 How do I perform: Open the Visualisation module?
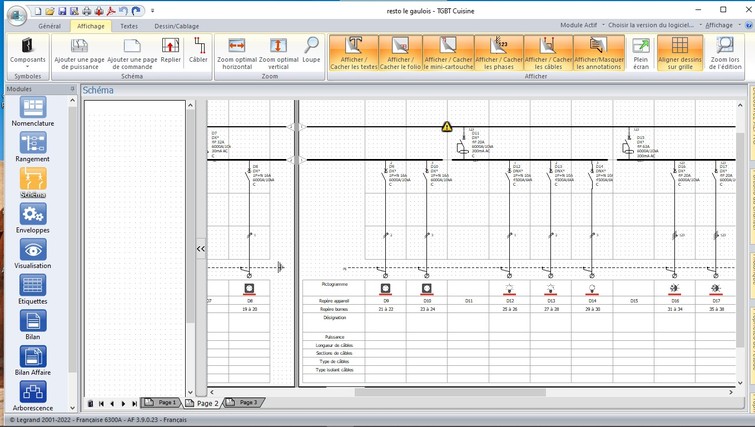point(33,252)
